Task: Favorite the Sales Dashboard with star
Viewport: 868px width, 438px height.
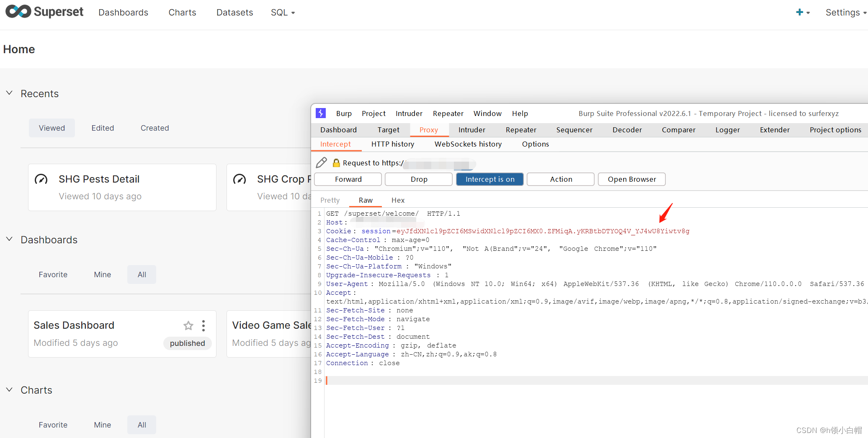Action: [x=188, y=325]
